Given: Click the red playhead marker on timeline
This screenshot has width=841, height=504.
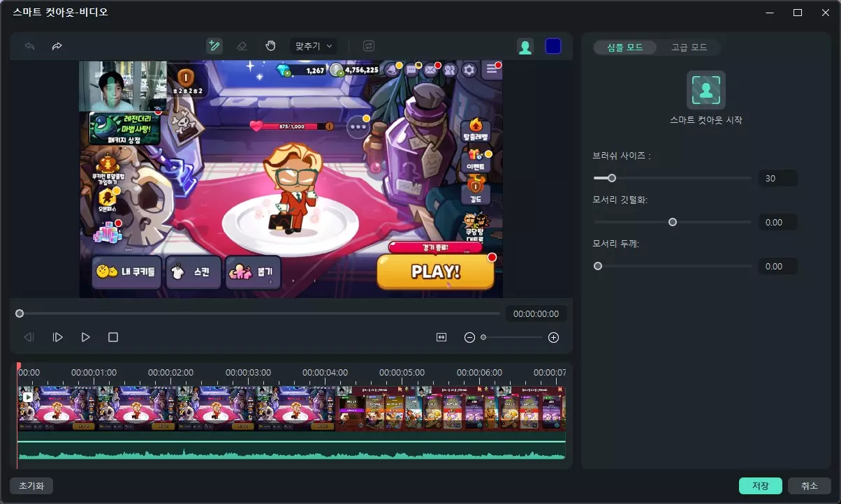Looking at the screenshot, I should 19,366.
